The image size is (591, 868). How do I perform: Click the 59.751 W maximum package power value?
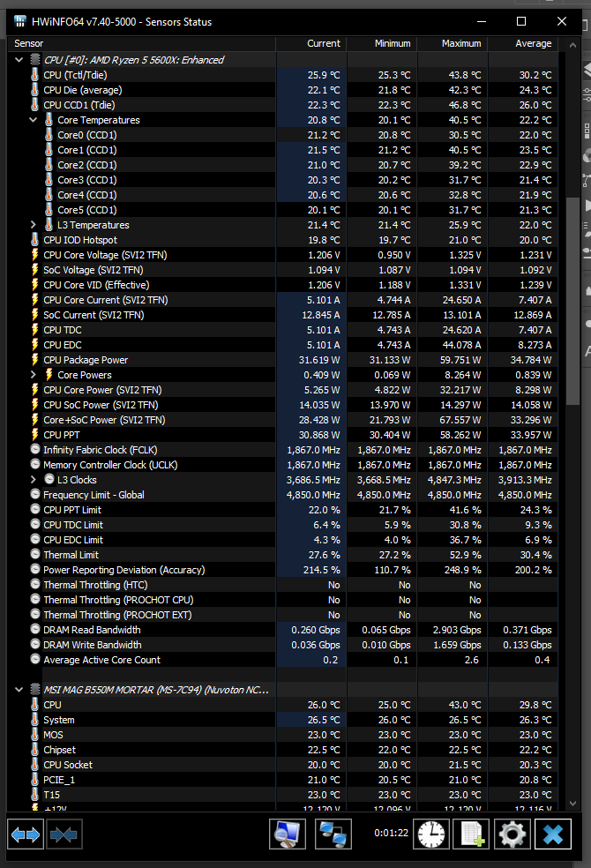[x=460, y=360]
